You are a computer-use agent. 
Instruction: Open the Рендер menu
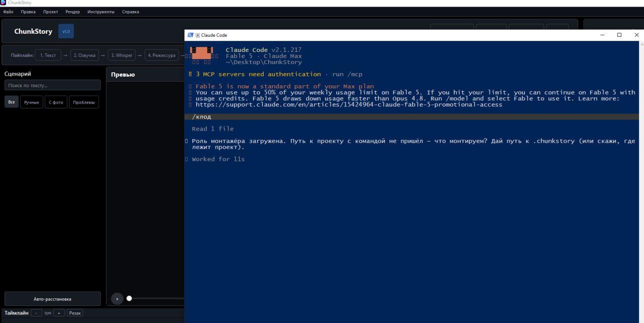coord(72,12)
